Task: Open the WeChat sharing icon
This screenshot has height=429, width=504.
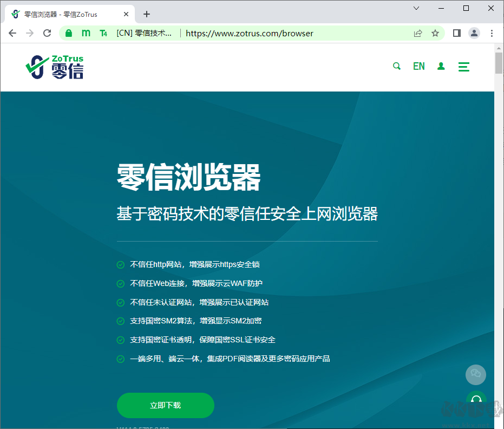Action: tap(475, 374)
